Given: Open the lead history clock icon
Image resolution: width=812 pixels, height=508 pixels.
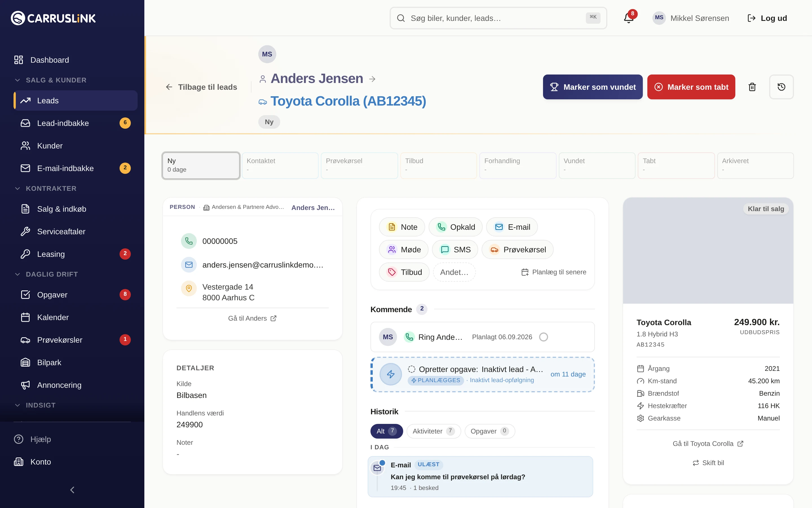Looking at the screenshot, I should (782, 87).
